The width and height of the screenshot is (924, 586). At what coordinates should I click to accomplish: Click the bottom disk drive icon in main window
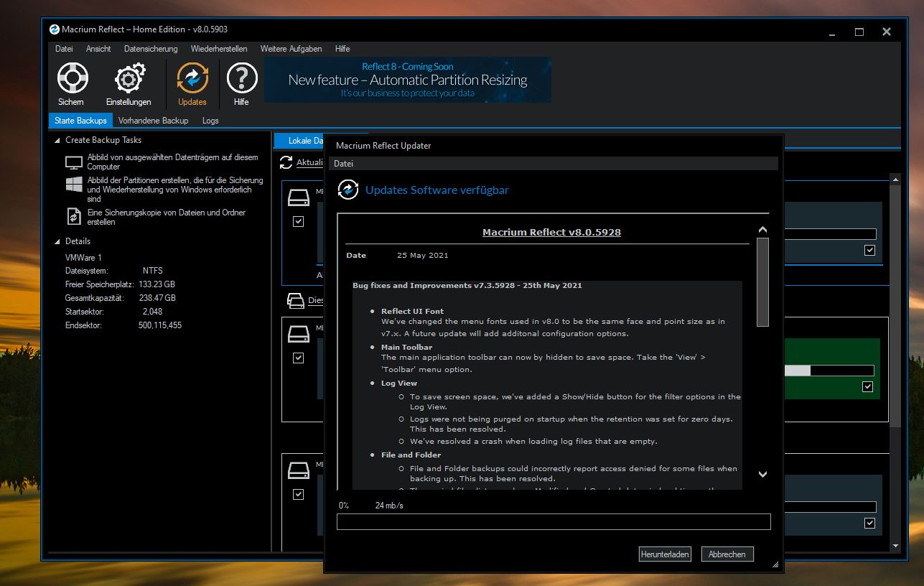(298, 470)
